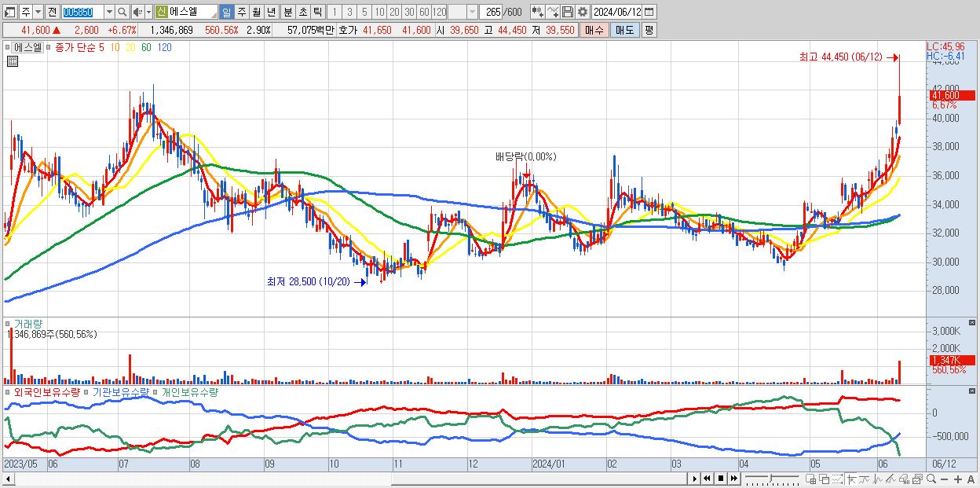Image resolution: width=980 pixels, height=488 pixels.
Task: Click the 매수 buy button
Action: click(594, 30)
